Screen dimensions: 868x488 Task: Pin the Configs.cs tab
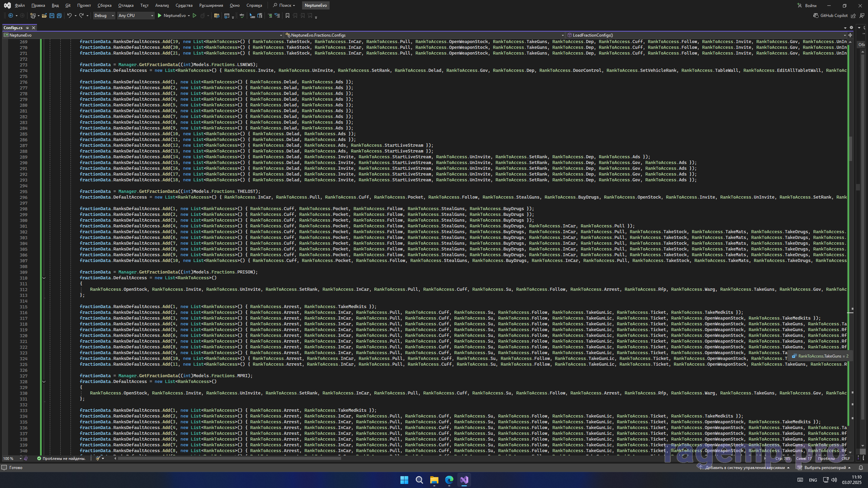[27, 28]
